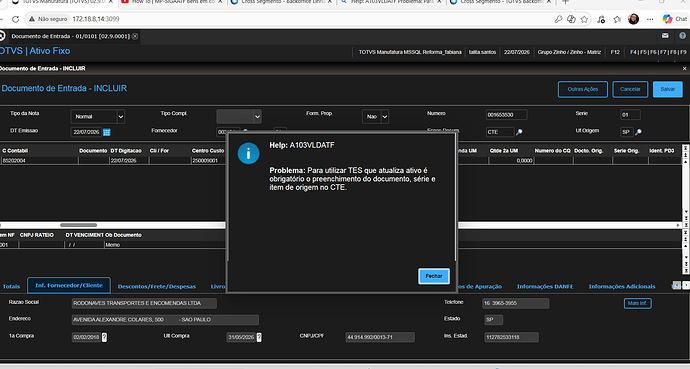
Task: Click the Salvar button
Action: click(x=667, y=89)
